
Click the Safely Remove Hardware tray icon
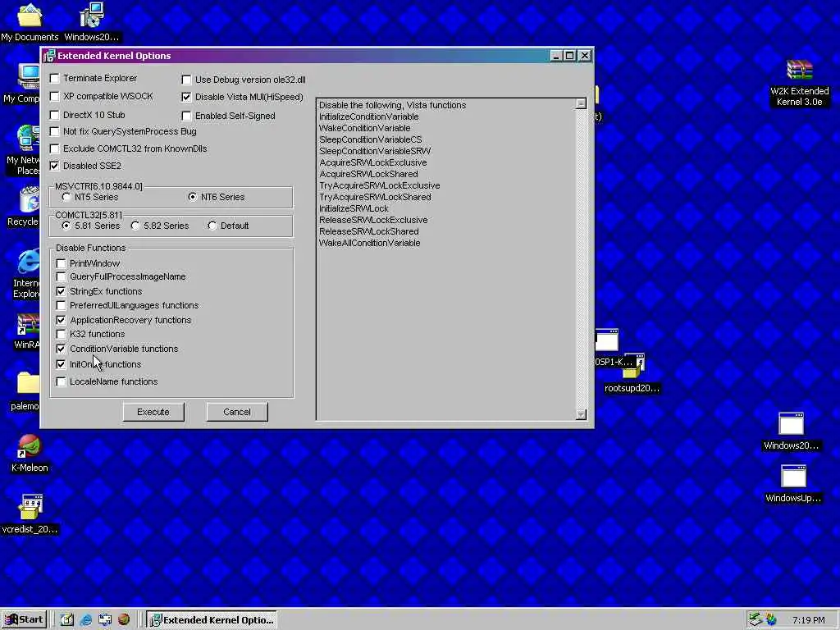755,620
